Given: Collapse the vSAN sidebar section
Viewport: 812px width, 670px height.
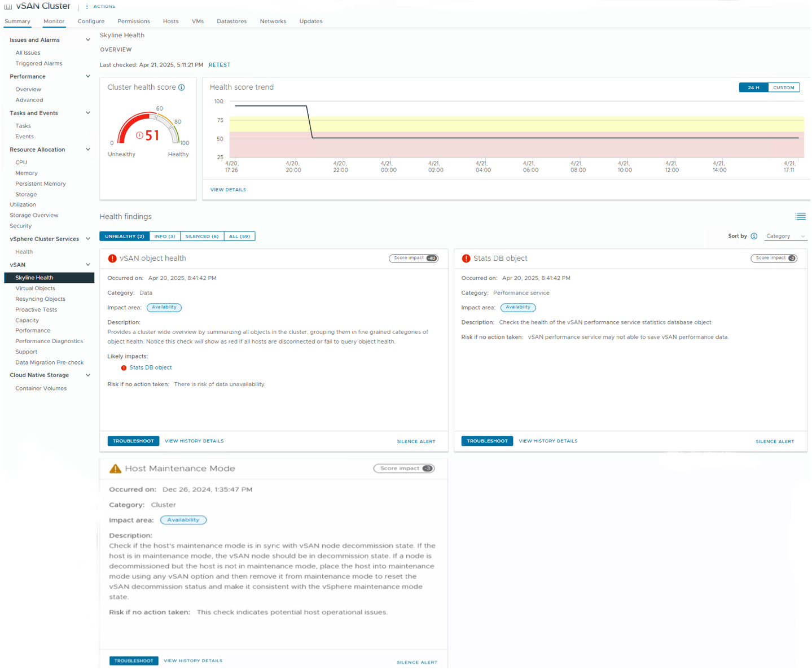Looking at the screenshot, I should tap(87, 265).
